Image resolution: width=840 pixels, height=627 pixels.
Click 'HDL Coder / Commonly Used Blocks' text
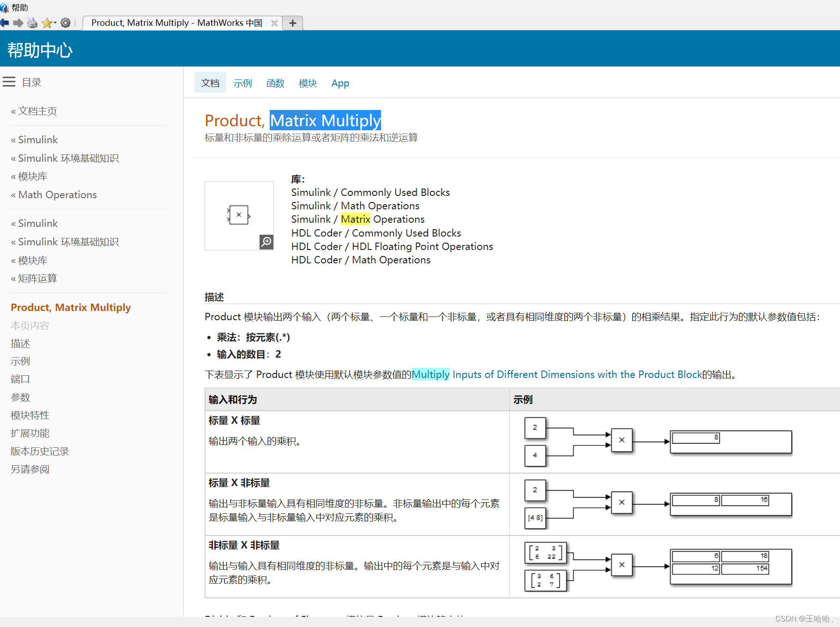tap(376, 233)
